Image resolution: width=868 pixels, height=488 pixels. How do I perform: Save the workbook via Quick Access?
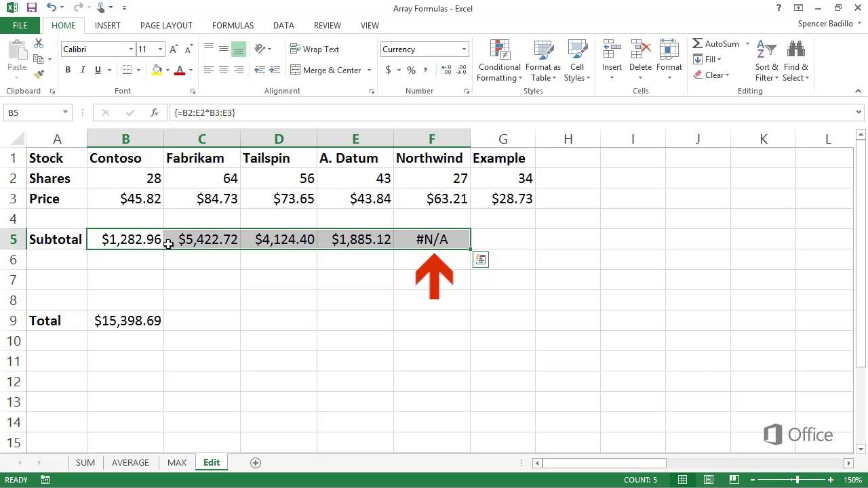tap(32, 8)
